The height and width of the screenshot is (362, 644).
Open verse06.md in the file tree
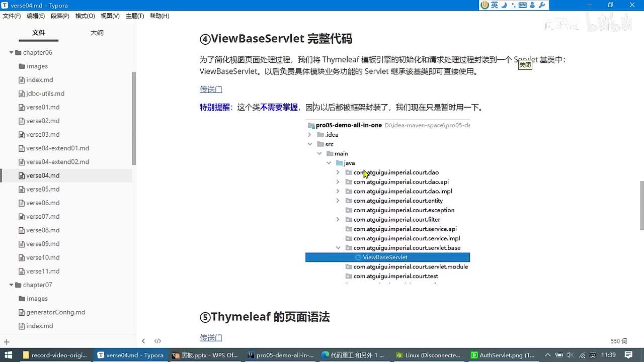tap(43, 203)
